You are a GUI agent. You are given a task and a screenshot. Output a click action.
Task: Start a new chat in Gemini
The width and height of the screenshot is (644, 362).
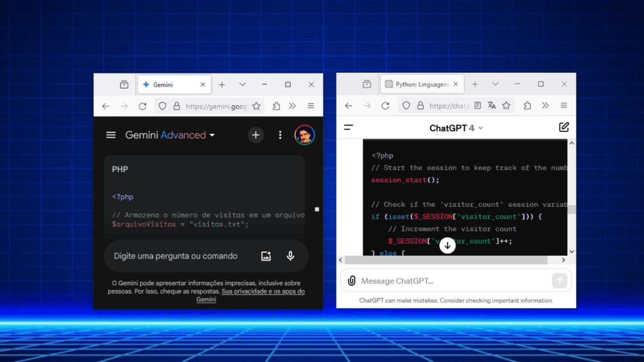point(255,135)
